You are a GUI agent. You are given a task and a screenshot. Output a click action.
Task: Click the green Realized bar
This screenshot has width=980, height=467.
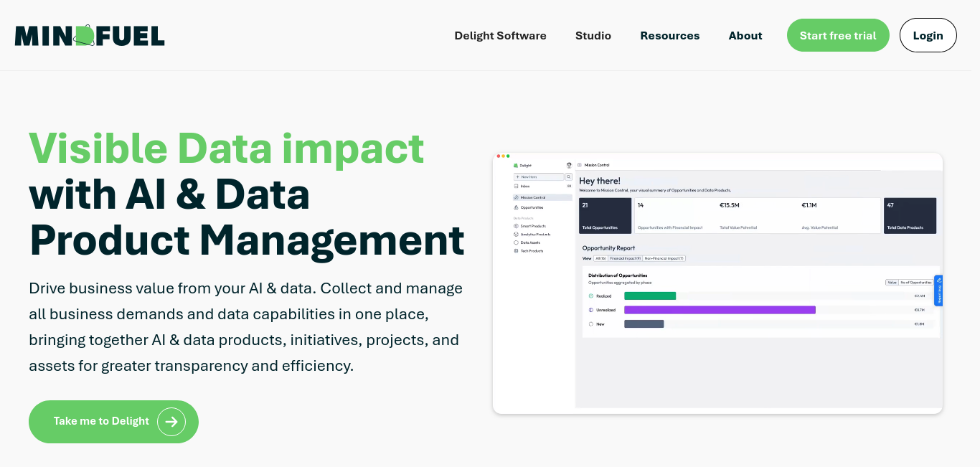coord(650,296)
